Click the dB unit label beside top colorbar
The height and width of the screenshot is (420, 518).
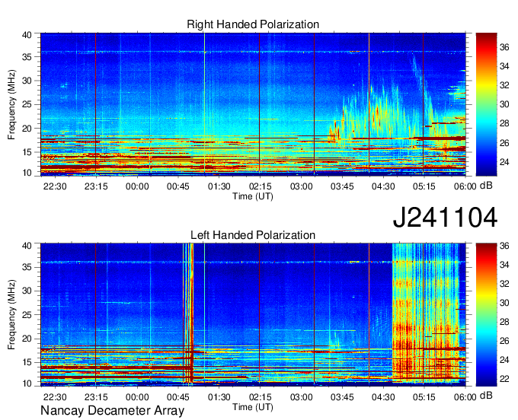pyautogui.click(x=486, y=186)
